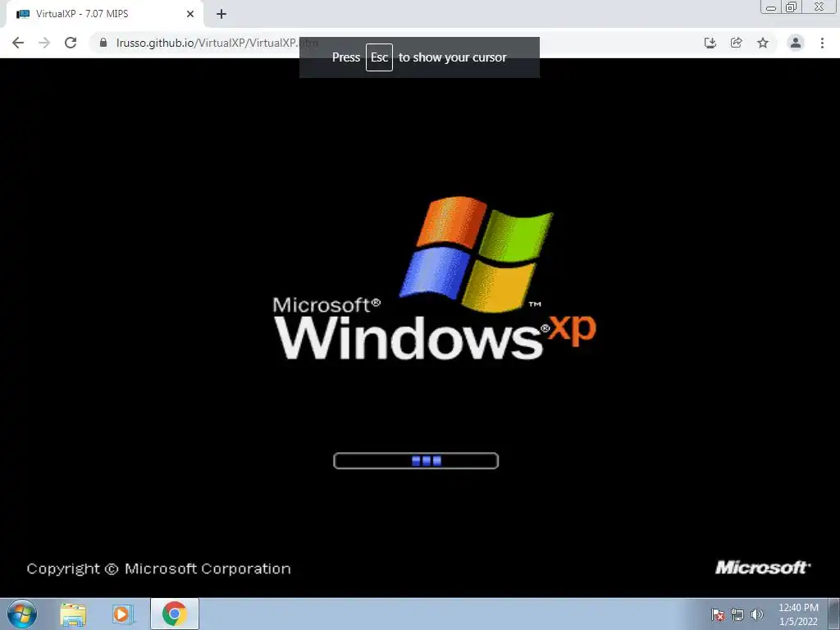Close the Chrome window

click(819, 7)
